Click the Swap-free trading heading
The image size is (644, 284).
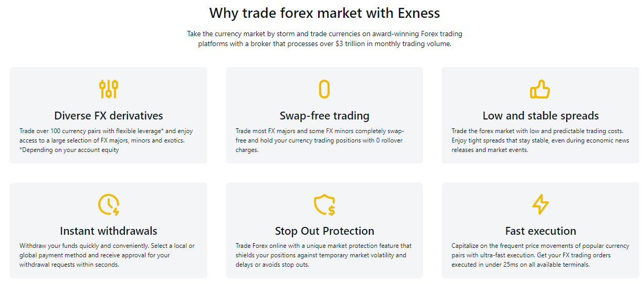point(324,116)
